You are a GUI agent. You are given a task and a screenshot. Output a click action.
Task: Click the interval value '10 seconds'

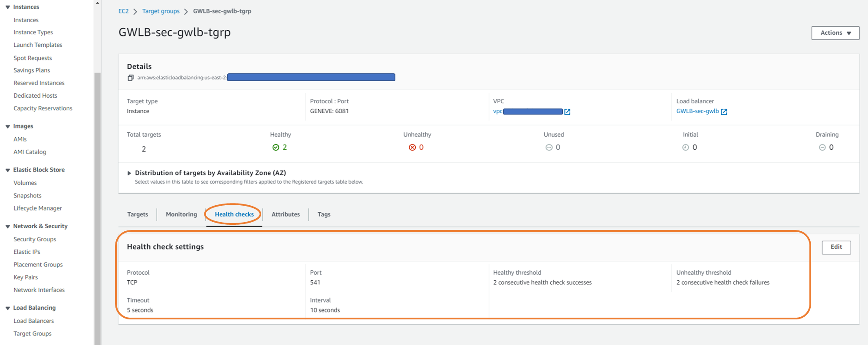[x=325, y=310]
